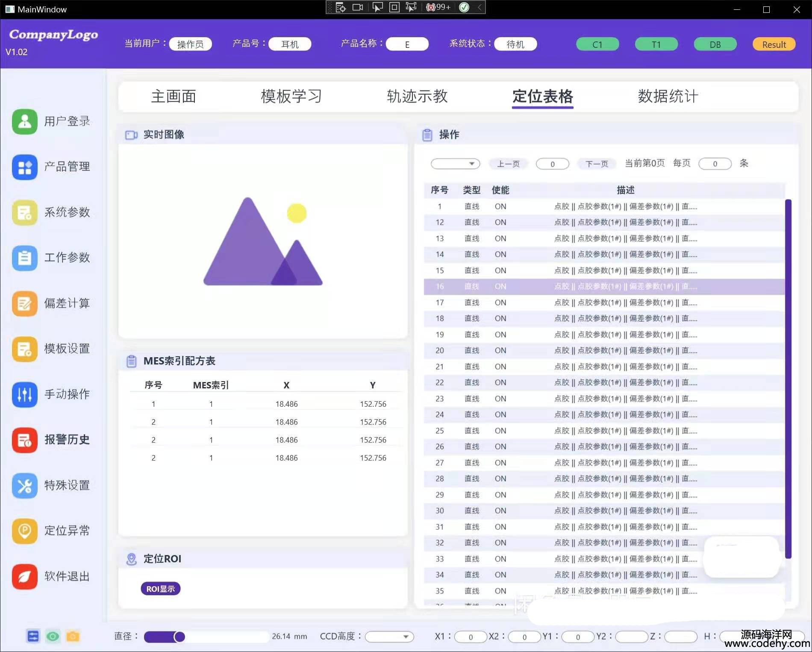812x652 pixels.
Task: Click 上一页 previous page button
Action: click(508, 164)
